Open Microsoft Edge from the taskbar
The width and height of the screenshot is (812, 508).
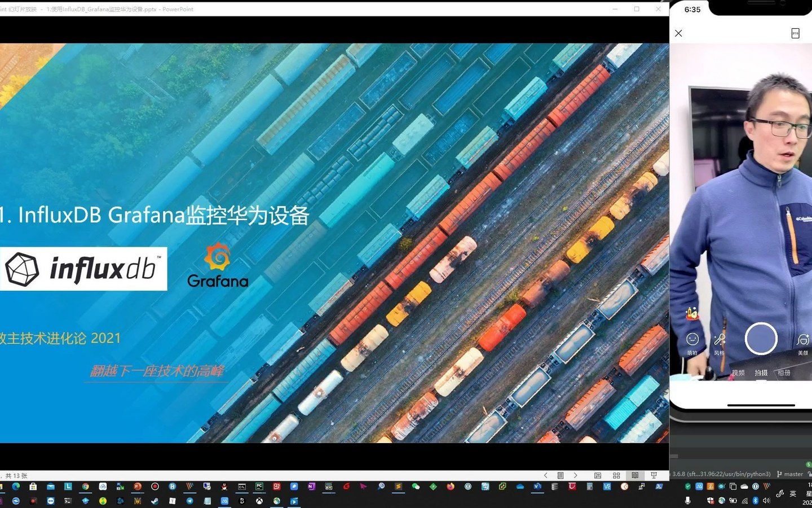pos(16,486)
